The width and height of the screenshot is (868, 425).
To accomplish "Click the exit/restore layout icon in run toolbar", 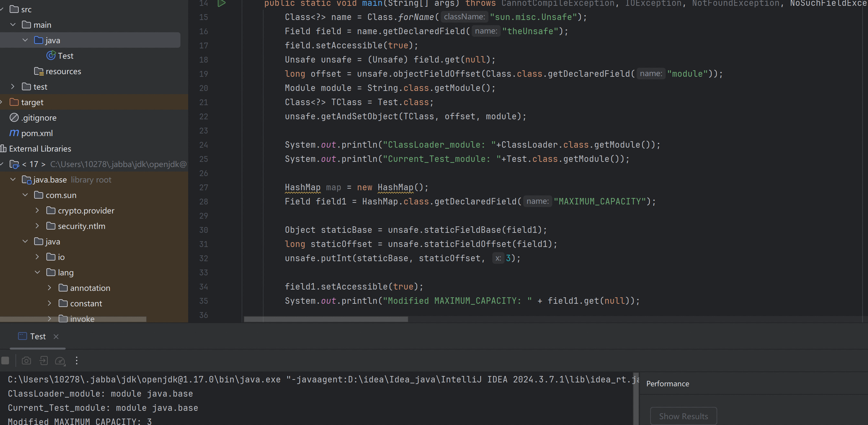I will [43, 361].
